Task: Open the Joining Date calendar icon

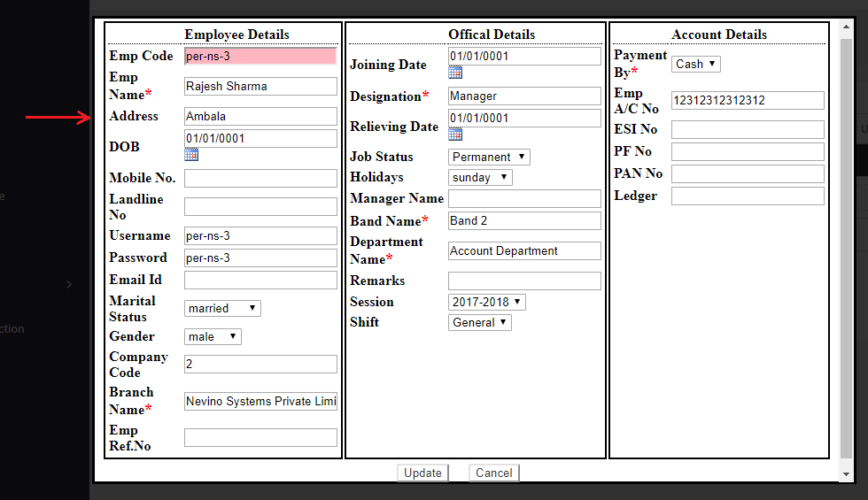Action: pos(455,73)
